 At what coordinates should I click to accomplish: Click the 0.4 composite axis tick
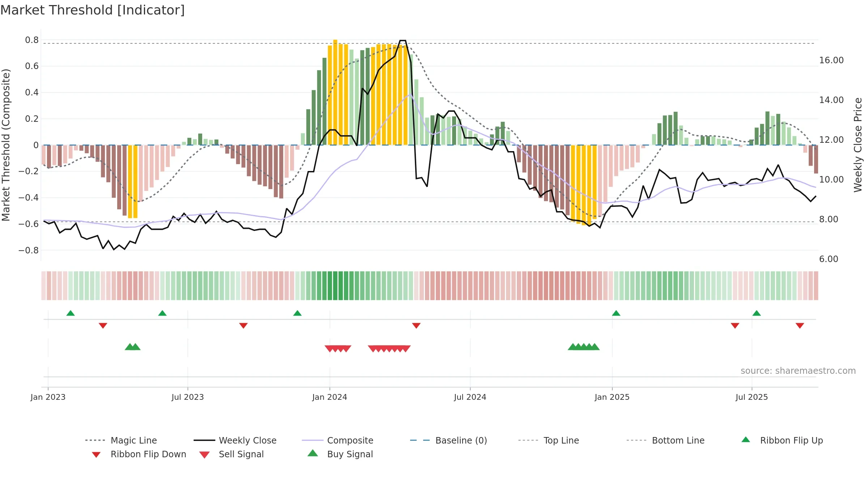pyautogui.click(x=32, y=93)
